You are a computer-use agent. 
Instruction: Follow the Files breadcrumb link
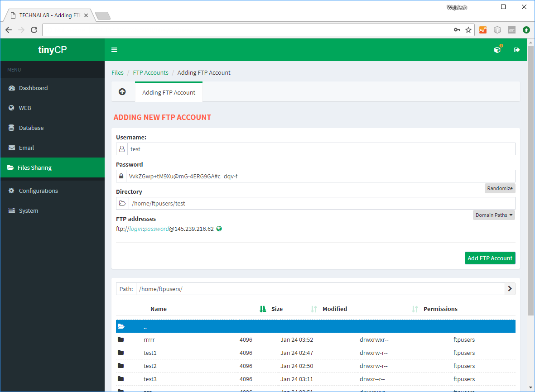[117, 72]
